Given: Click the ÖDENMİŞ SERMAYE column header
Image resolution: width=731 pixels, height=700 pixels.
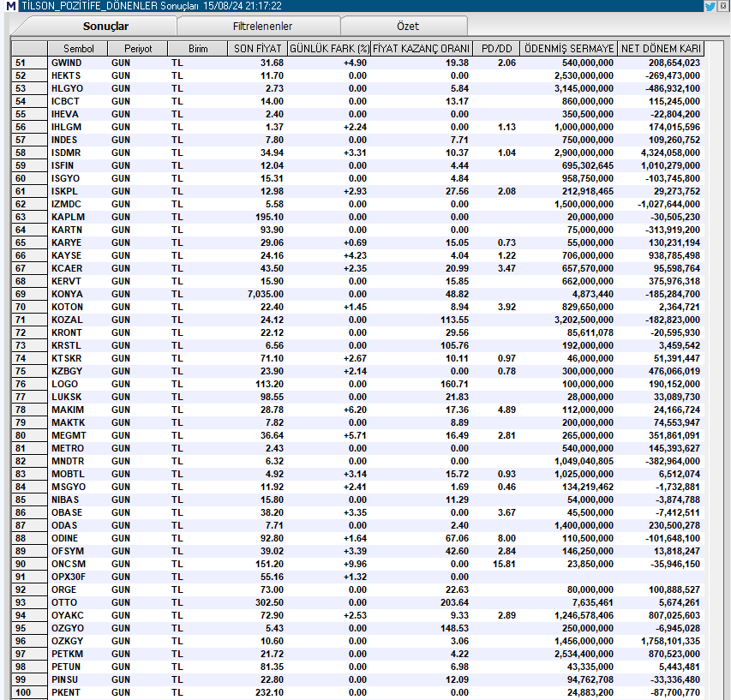Looking at the screenshot, I should coord(569,49).
